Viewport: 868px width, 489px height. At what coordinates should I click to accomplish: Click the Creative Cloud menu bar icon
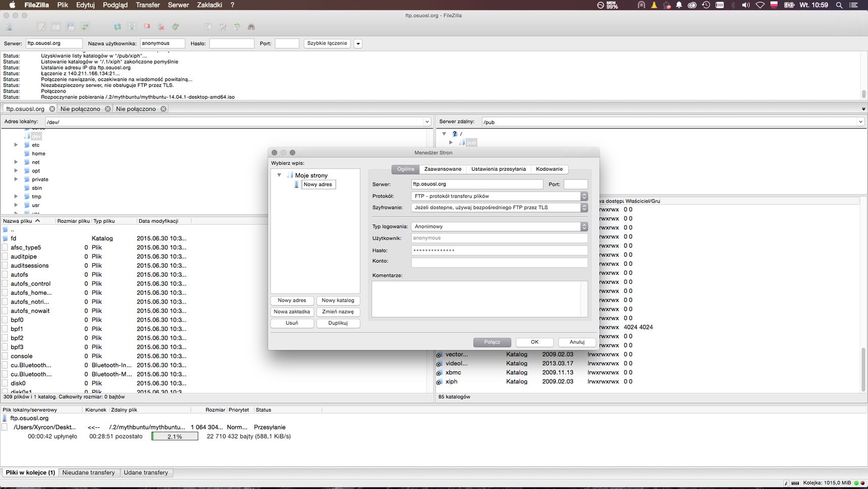pos(692,5)
